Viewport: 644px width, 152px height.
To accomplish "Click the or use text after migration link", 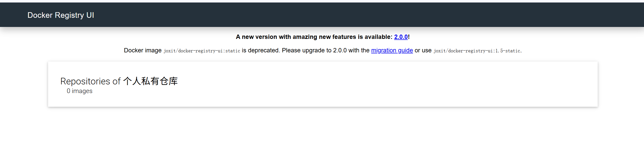I will (423, 50).
